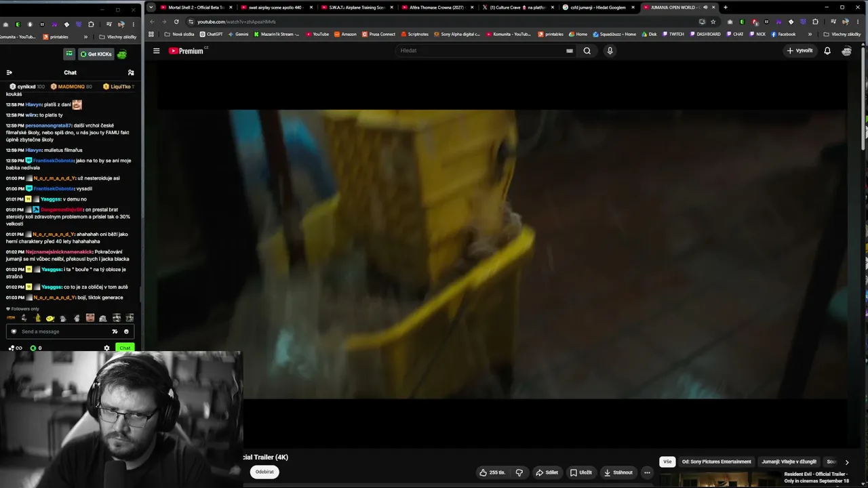Click the YouTube video player

502,254
